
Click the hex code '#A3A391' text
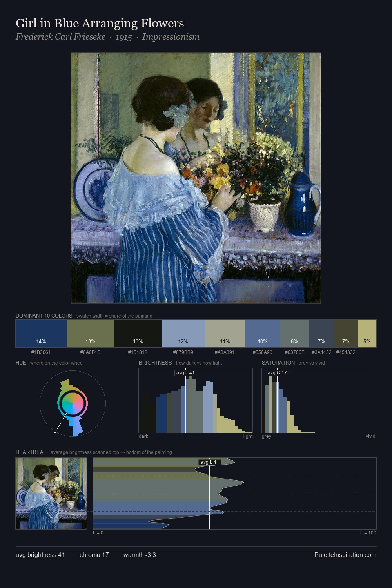[x=225, y=352]
